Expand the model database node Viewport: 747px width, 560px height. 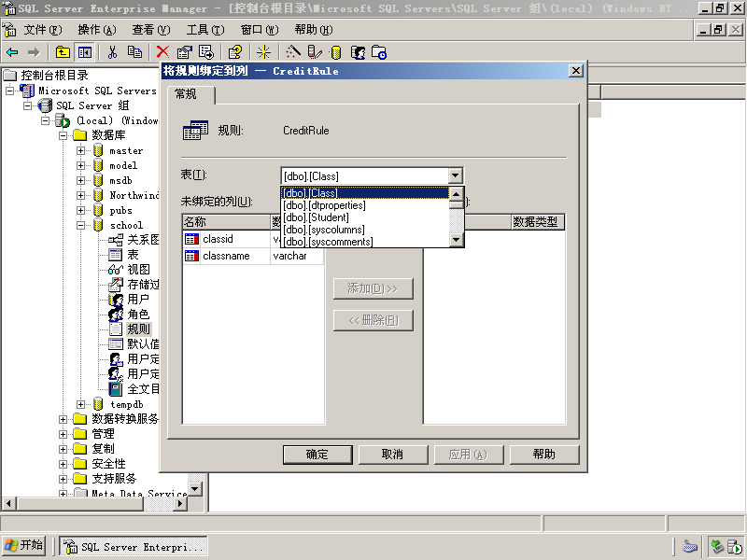[x=81, y=166]
